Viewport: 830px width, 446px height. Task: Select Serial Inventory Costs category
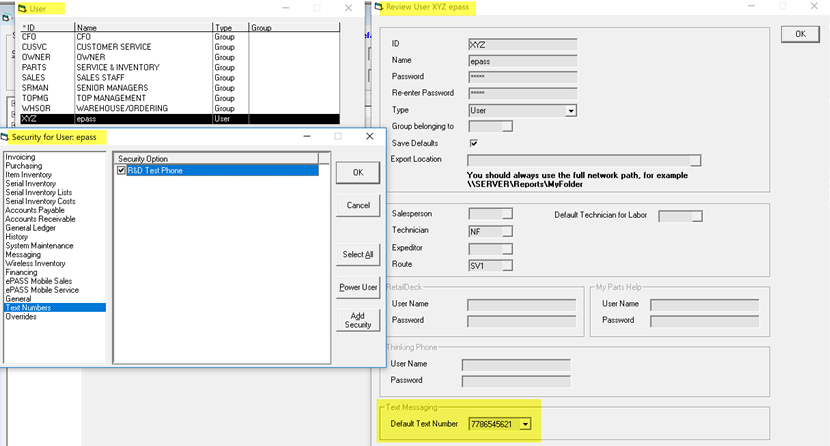click(x=40, y=201)
